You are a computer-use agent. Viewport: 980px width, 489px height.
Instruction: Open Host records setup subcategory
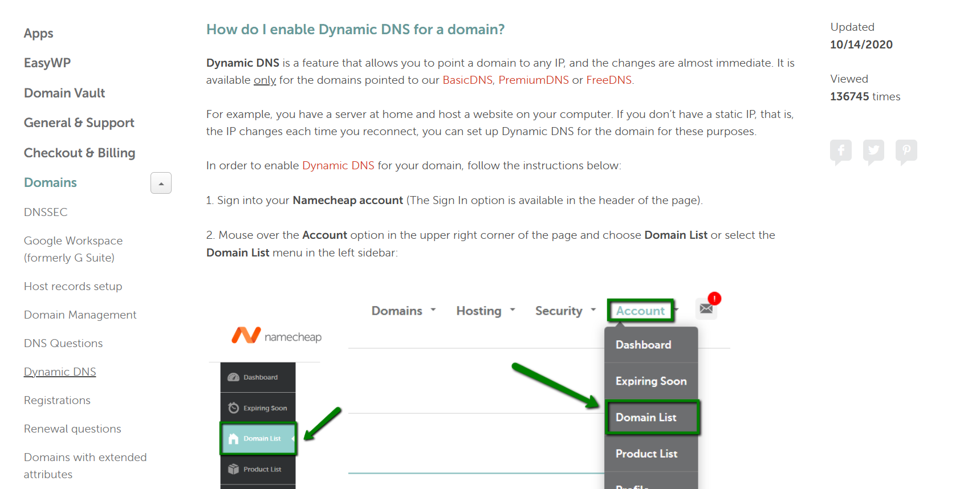[73, 286]
